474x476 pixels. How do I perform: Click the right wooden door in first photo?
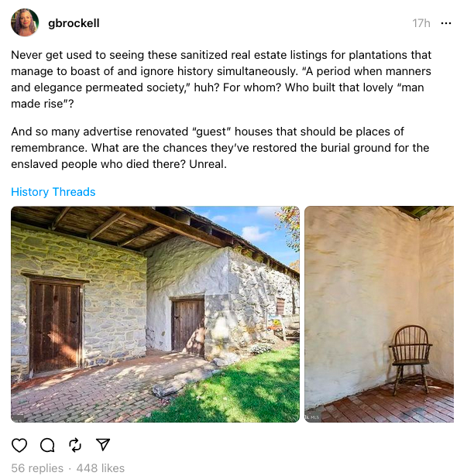tap(188, 327)
